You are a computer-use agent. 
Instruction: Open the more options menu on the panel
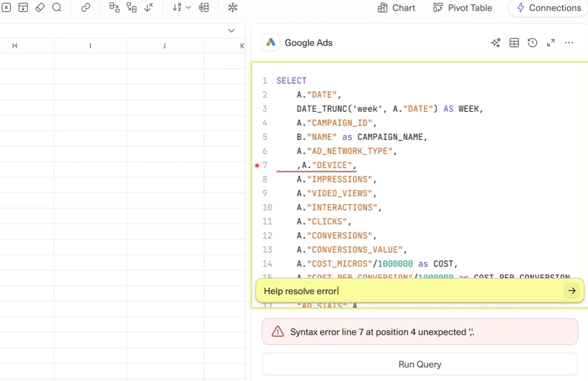coord(569,43)
